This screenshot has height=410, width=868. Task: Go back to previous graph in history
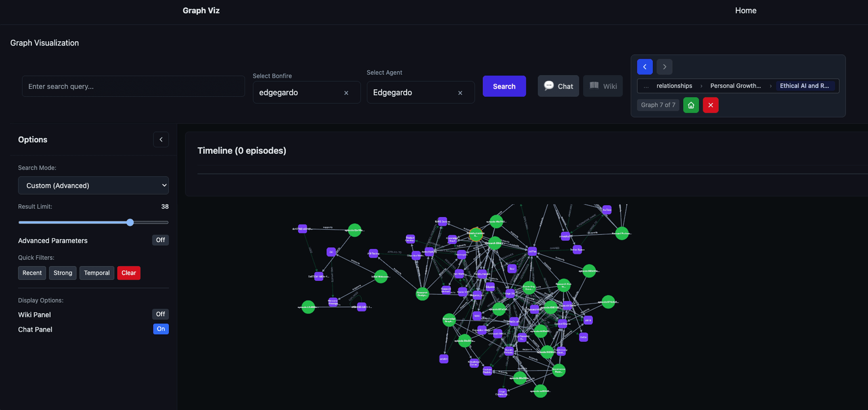(x=644, y=67)
